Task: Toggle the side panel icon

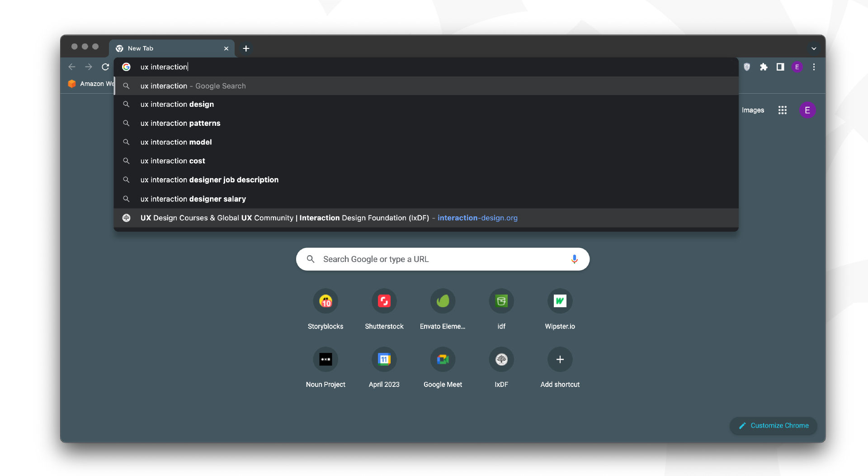Action: tap(780, 67)
